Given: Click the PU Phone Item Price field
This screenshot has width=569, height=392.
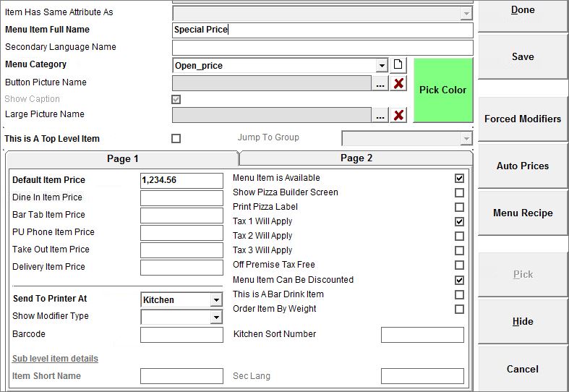Looking at the screenshot, I should [x=181, y=233].
